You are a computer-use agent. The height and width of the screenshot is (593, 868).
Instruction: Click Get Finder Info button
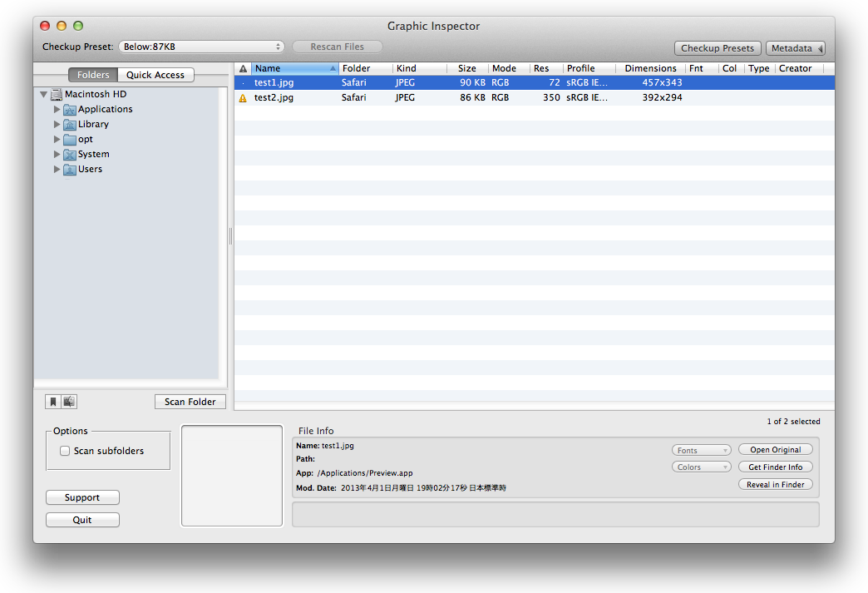tap(776, 467)
